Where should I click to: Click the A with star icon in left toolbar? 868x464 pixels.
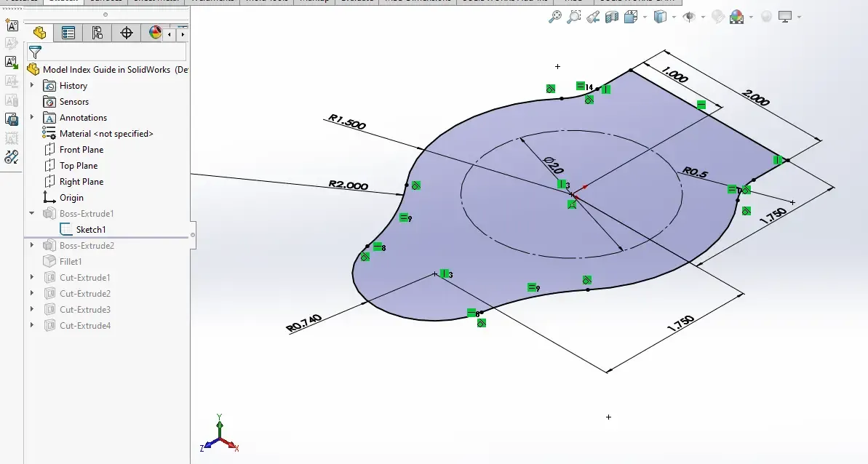[x=12, y=25]
